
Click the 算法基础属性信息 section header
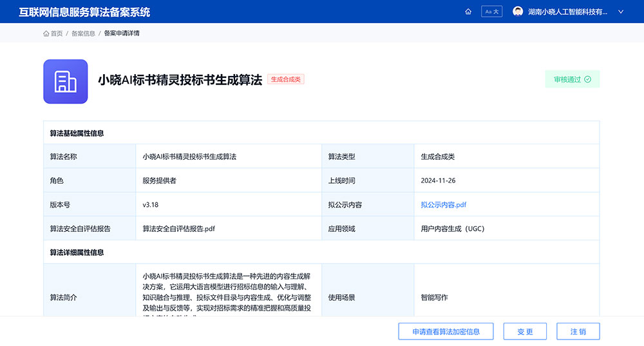click(x=77, y=133)
